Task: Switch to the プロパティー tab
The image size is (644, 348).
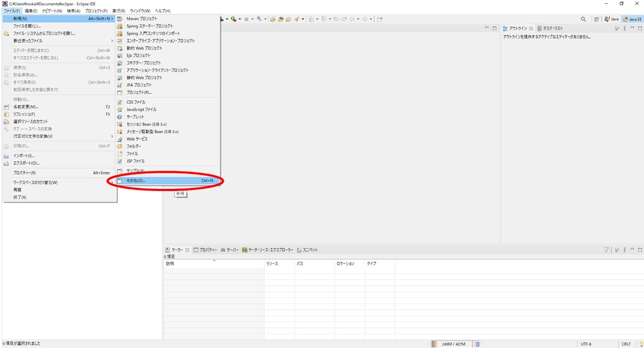Action: 205,250
